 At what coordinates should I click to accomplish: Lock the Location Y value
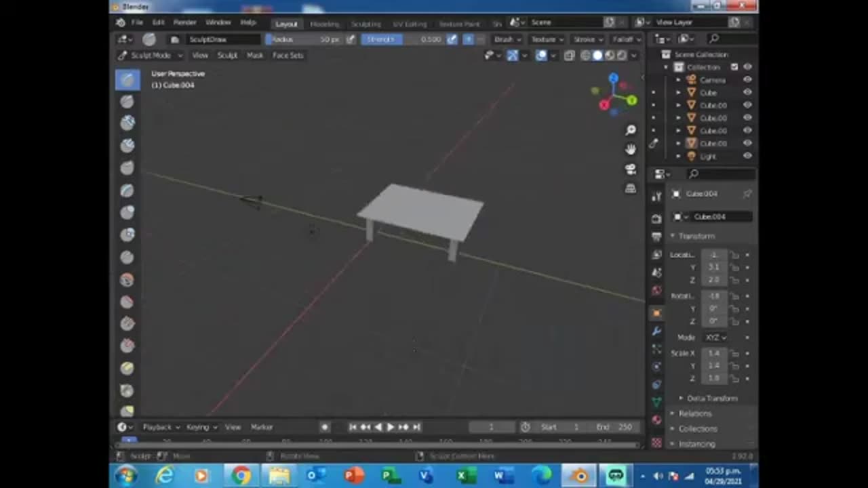(x=734, y=268)
